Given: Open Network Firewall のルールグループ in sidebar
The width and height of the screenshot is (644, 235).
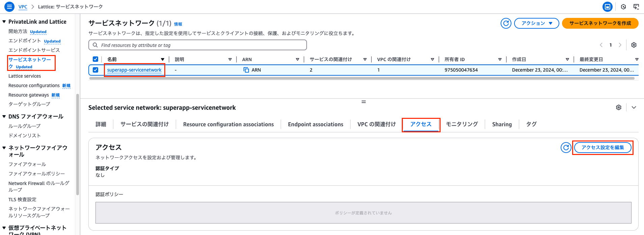Looking at the screenshot, I should pyautogui.click(x=39, y=186).
